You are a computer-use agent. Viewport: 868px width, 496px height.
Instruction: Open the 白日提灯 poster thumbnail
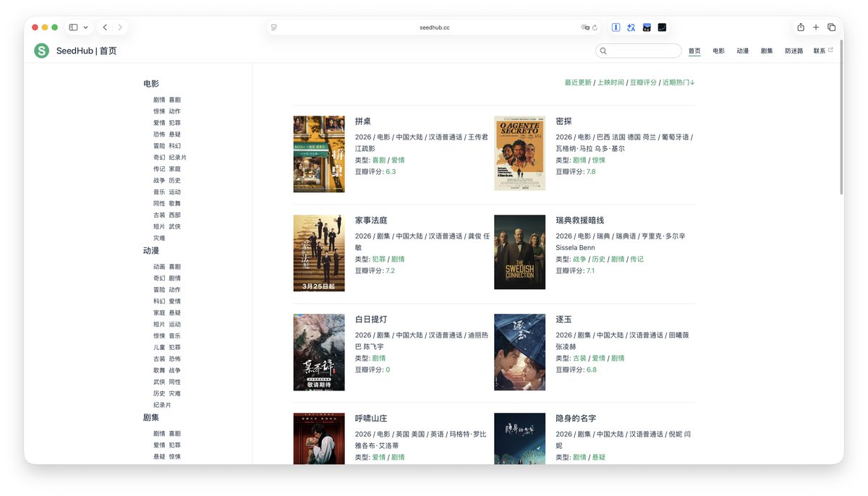coord(319,352)
